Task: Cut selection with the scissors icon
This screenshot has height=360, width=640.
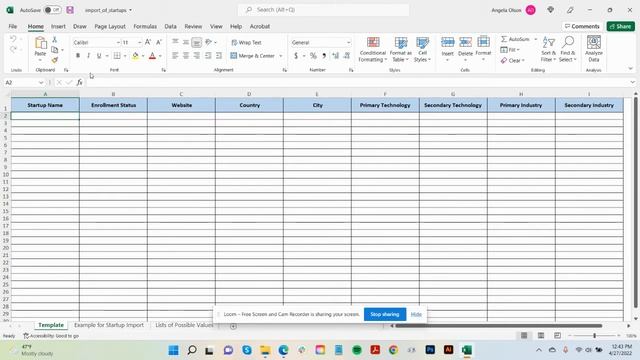Action: tap(54, 40)
